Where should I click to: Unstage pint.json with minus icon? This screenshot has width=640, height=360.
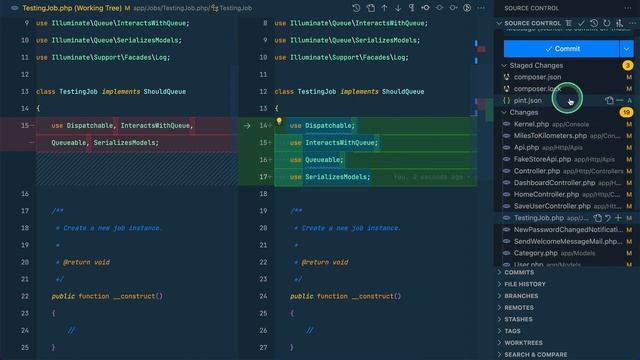[x=620, y=100]
